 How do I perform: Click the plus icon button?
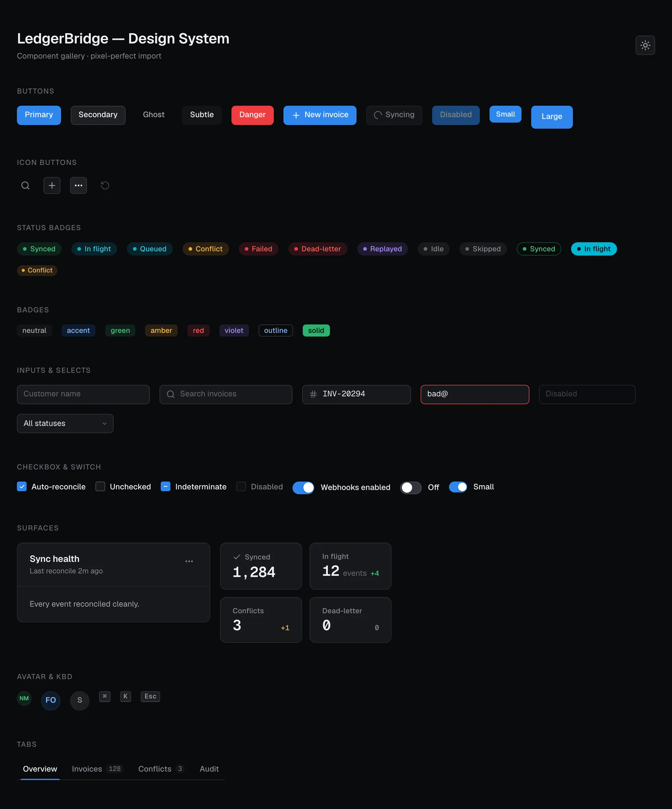[52, 186]
